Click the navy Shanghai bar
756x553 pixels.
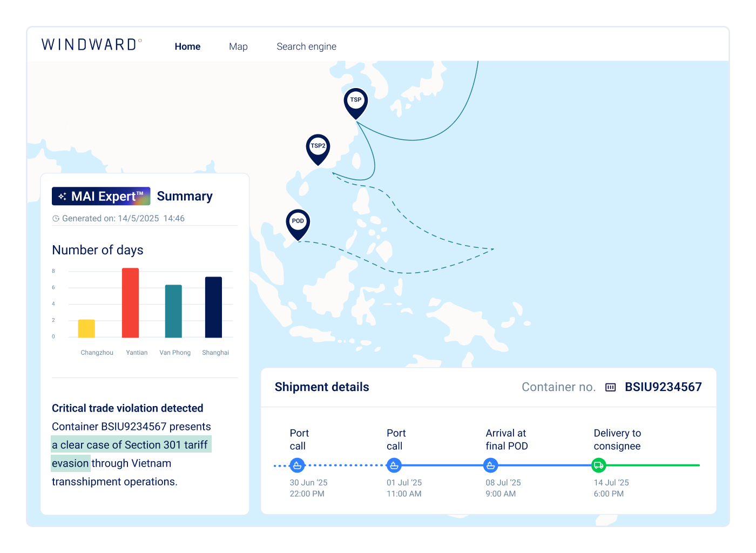pyautogui.click(x=213, y=307)
